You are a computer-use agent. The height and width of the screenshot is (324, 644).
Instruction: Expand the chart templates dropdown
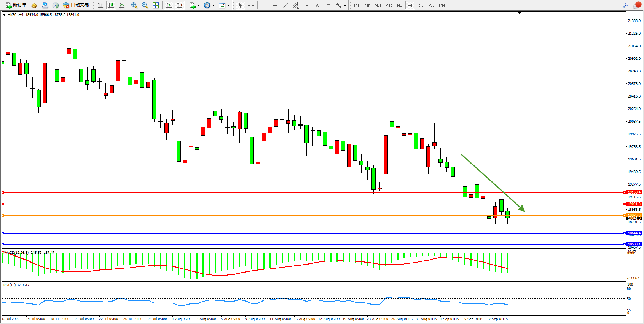click(228, 5)
